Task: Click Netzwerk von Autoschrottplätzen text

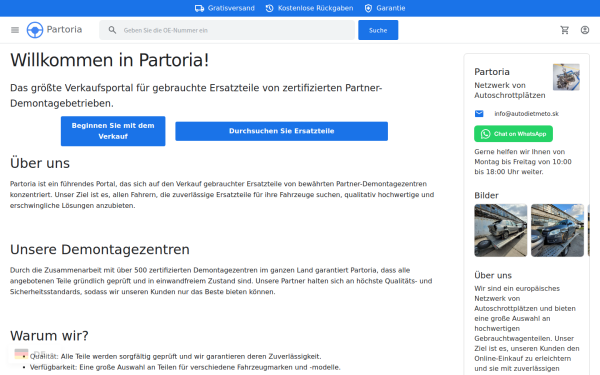Action: point(510,90)
